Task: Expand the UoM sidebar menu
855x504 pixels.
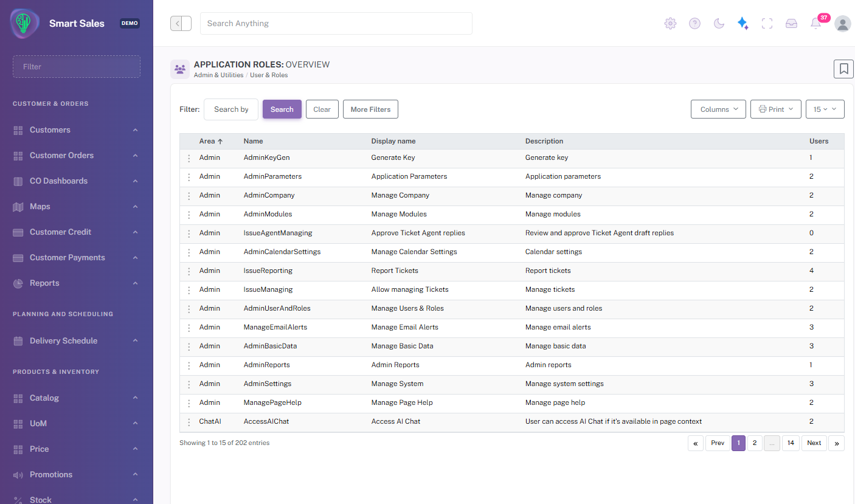Action: pyautogui.click(x=76, y=424)
